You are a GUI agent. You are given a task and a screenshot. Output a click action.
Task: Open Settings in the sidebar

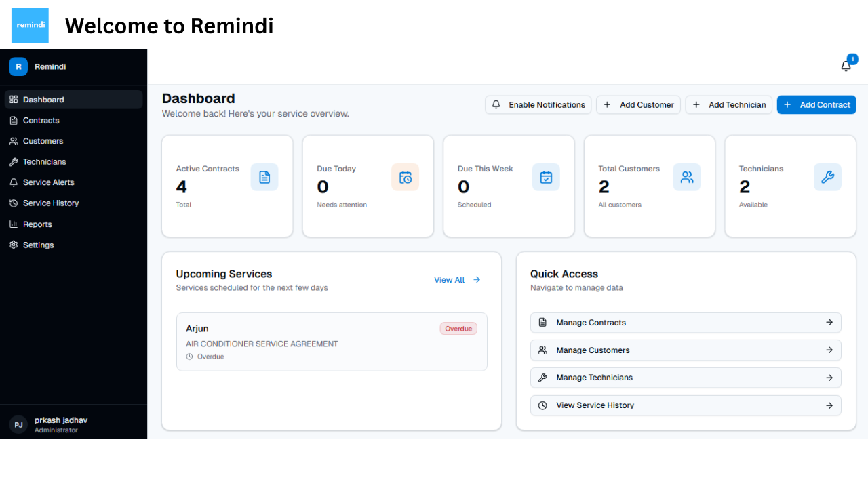coord(73,245)
